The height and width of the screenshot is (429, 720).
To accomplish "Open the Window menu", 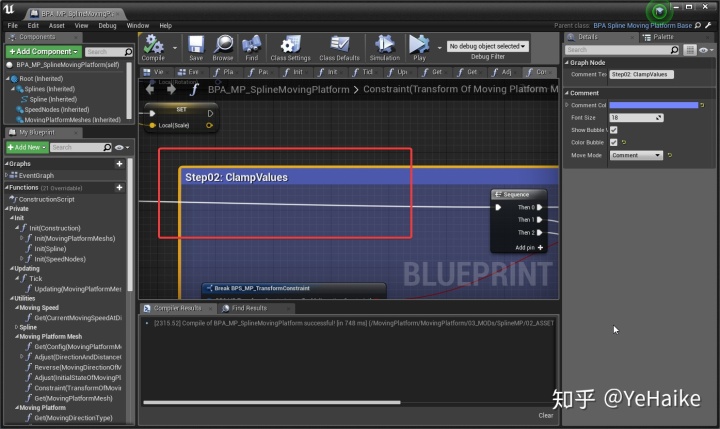I will tap(138, 26).
